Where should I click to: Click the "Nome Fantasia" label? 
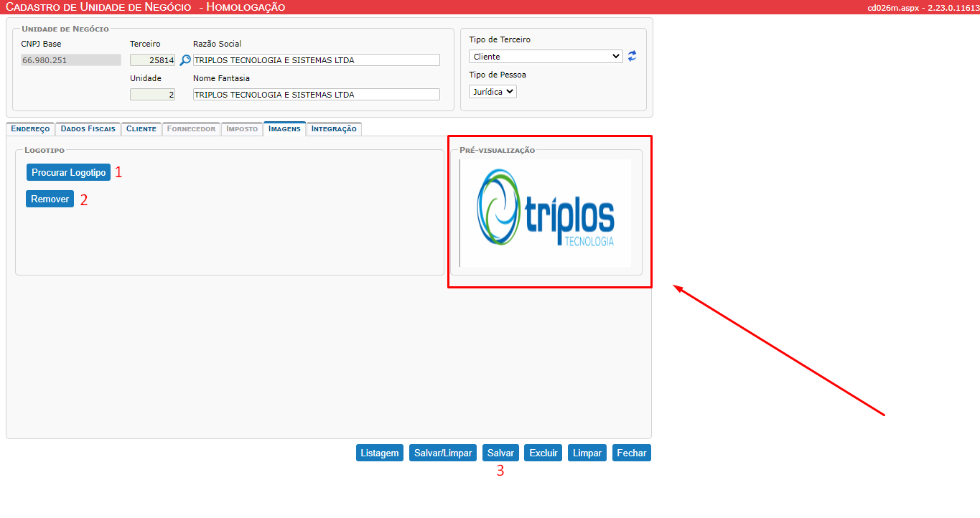point(221,78)
